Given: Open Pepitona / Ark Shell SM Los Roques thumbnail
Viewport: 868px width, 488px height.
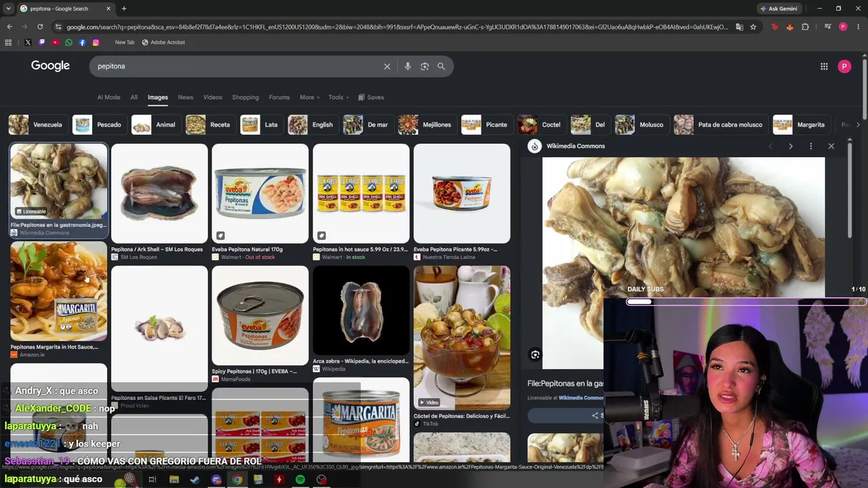Looking at the screenshot, I should point(159,193).
